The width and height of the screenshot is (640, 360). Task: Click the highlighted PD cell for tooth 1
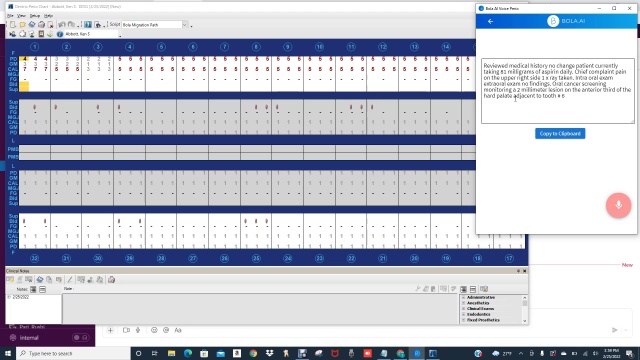pyautogui.click(x=24, y=59)
